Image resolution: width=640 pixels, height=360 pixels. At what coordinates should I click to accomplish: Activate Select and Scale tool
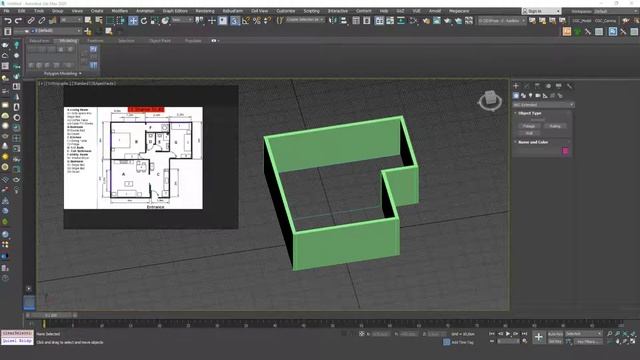click(155, 20)
